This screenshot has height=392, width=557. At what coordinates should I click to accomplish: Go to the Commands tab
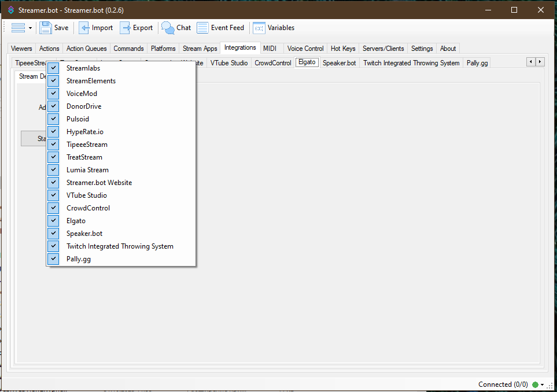(x=128, y=49)
